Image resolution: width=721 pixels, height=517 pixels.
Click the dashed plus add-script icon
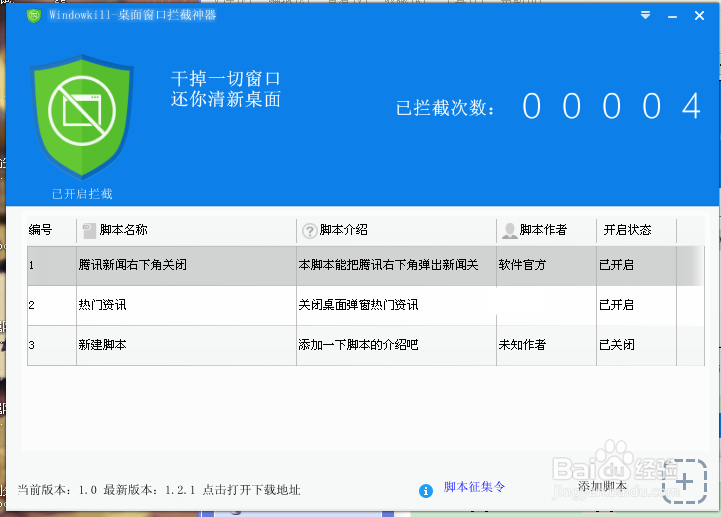click(x=684, y=481)
